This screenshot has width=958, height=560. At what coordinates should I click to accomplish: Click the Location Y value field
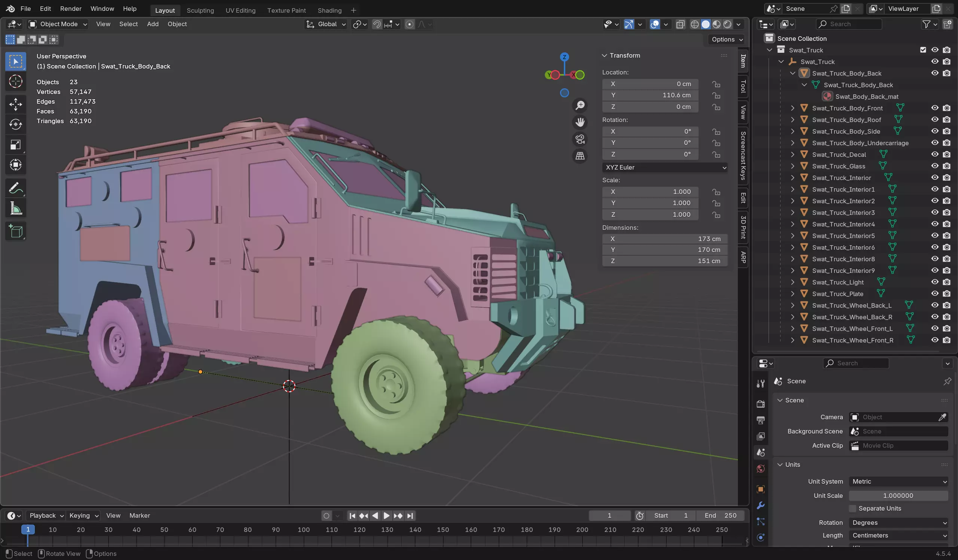coord(650,95)
